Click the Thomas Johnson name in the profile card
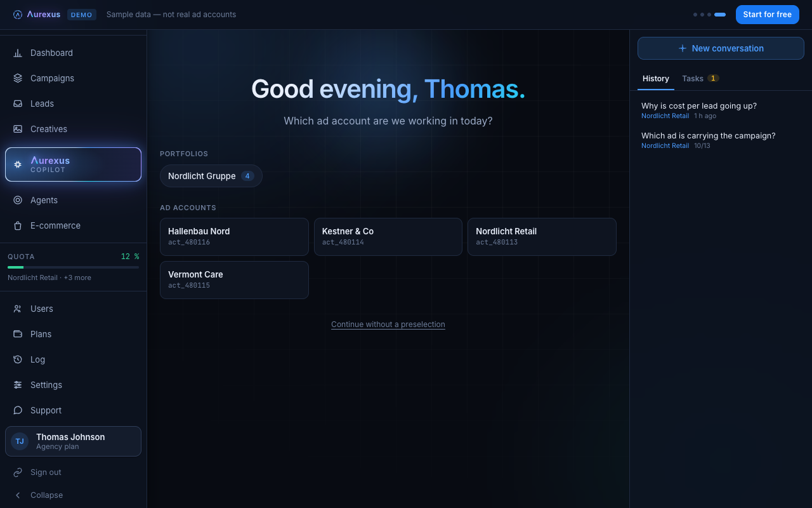 (70, 437)
